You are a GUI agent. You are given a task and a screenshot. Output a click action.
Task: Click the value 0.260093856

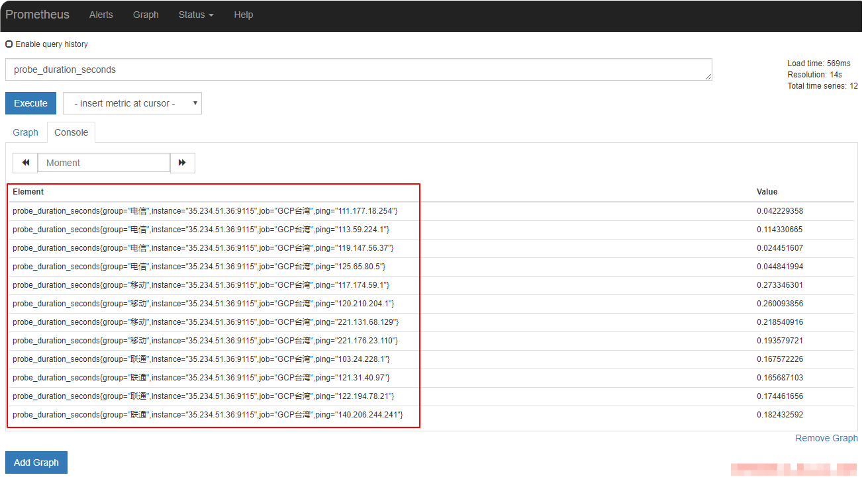click(780, 304)
